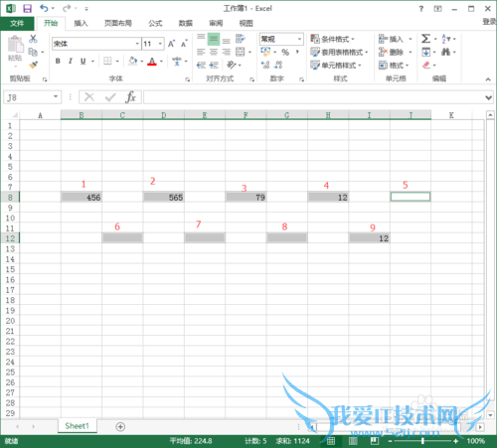
Task: Click the Cut scissors icon
Action: pyautogui.click(x=33, y=39)
